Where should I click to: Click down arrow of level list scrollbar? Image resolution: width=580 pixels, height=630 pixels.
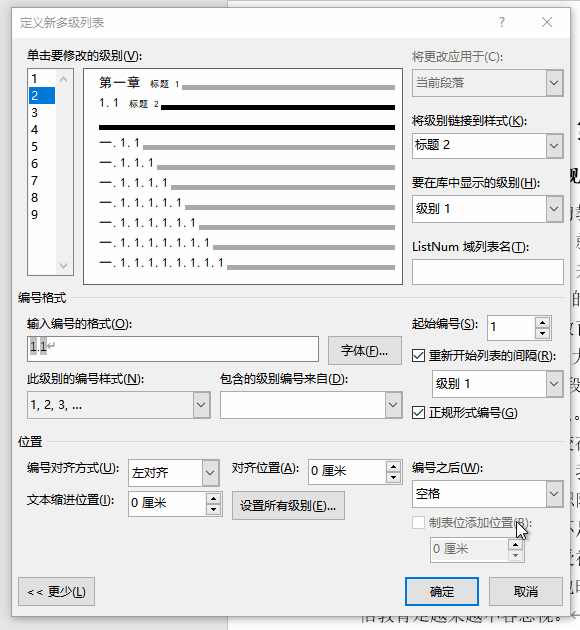(63, 266)
